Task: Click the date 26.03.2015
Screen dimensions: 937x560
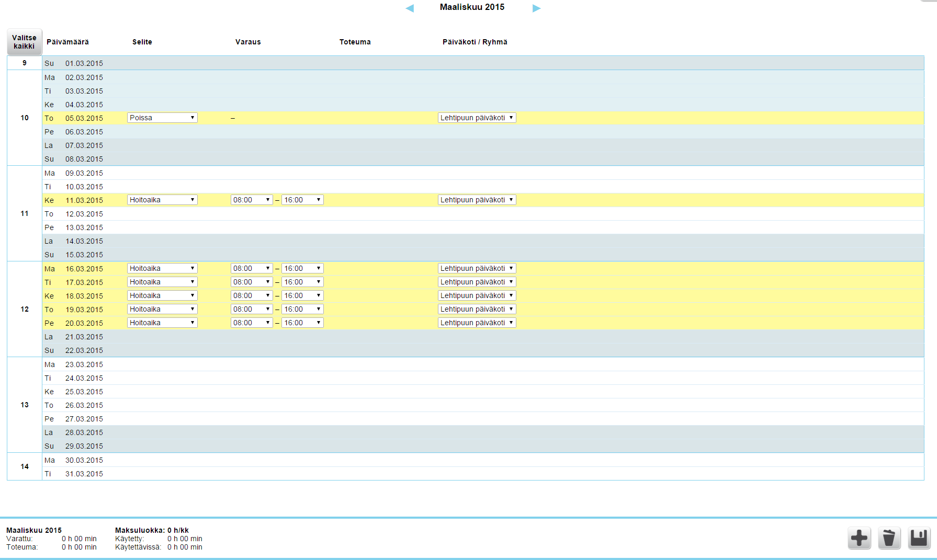Action: pyautogui.click(x=84, y=405)
